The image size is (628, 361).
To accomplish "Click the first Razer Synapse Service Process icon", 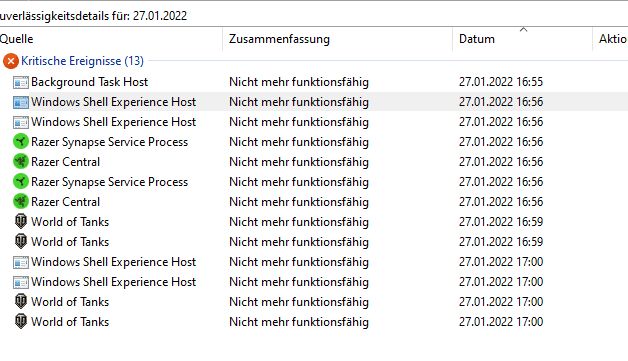I will point(21,141).
